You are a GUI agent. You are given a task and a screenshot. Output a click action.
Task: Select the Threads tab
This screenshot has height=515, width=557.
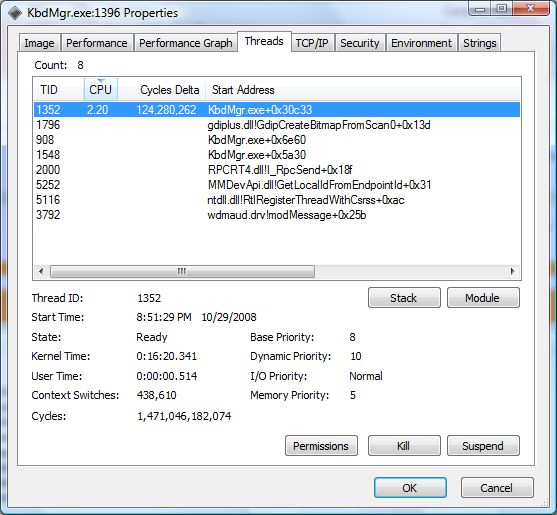(264, 42)
